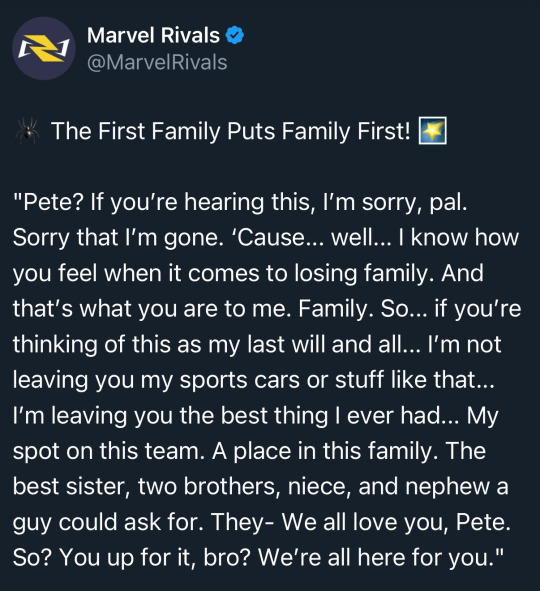Click the blue verified checkmark badge
The height and width of the screenshot is (591, 540).
(x=234, y=35)
